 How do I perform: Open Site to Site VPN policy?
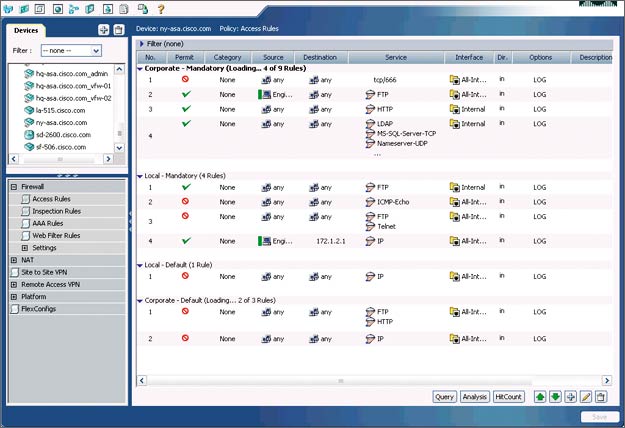tap(44, 272)
